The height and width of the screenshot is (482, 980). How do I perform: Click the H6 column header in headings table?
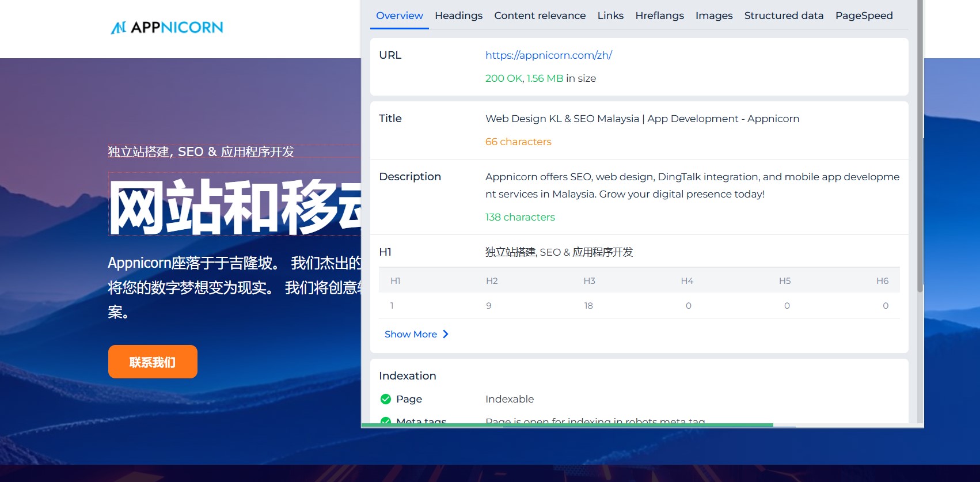(882, 281)
